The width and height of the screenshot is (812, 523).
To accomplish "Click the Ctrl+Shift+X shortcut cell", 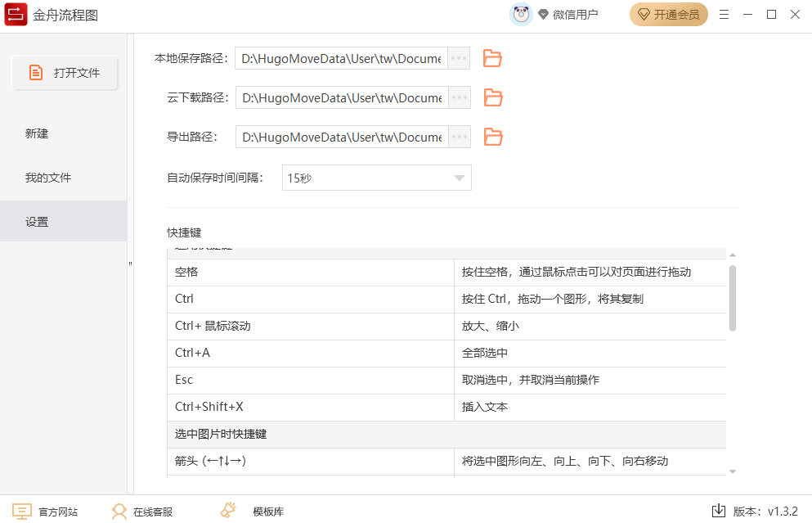I will pyautogui.click(x=311, y=407).
